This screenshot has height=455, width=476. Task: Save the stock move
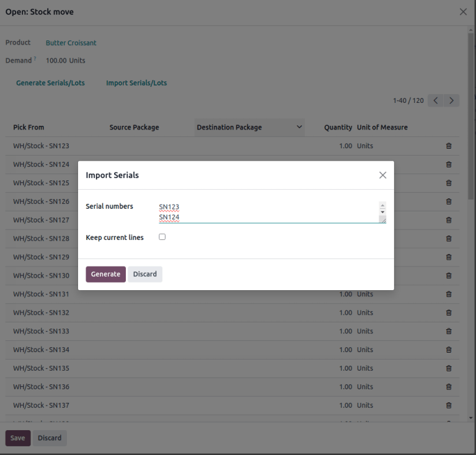pyautogui.click(x=17, y=438)
